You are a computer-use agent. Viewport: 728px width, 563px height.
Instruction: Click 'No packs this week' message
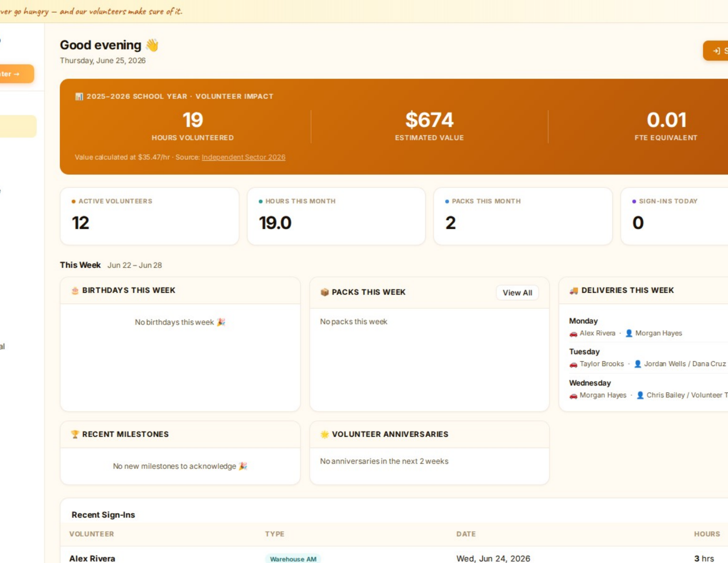point(353,322)
